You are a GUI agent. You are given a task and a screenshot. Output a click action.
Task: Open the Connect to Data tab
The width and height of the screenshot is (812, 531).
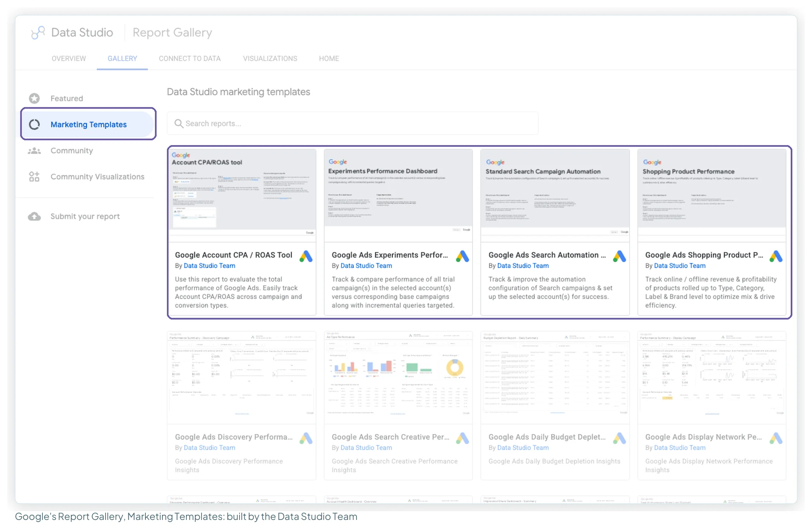(x=190, y=58)
